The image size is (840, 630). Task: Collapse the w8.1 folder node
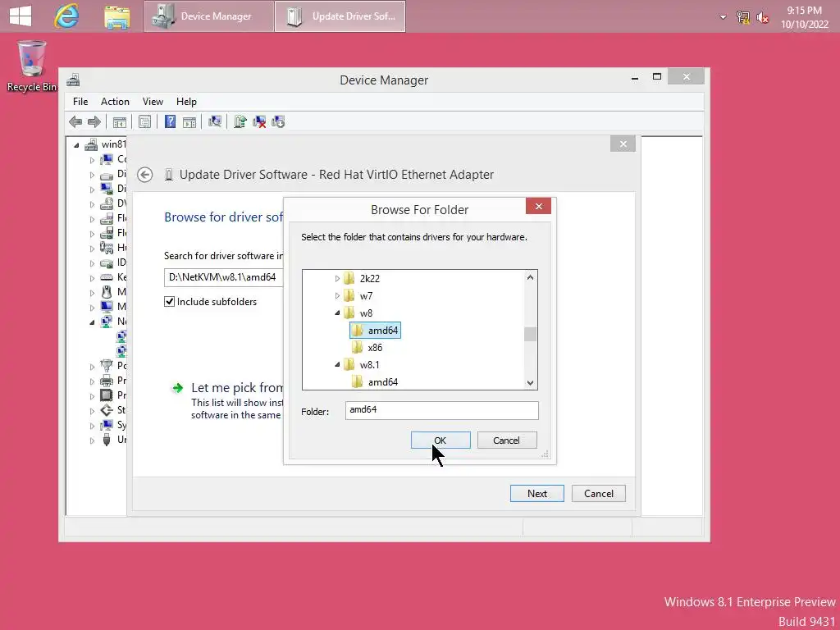click(x=337, y=365)
